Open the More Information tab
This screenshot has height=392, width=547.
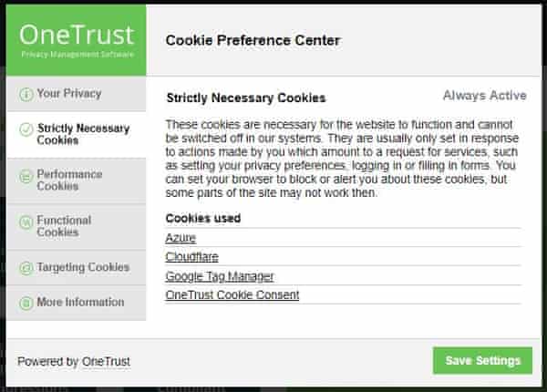point(77,303)
